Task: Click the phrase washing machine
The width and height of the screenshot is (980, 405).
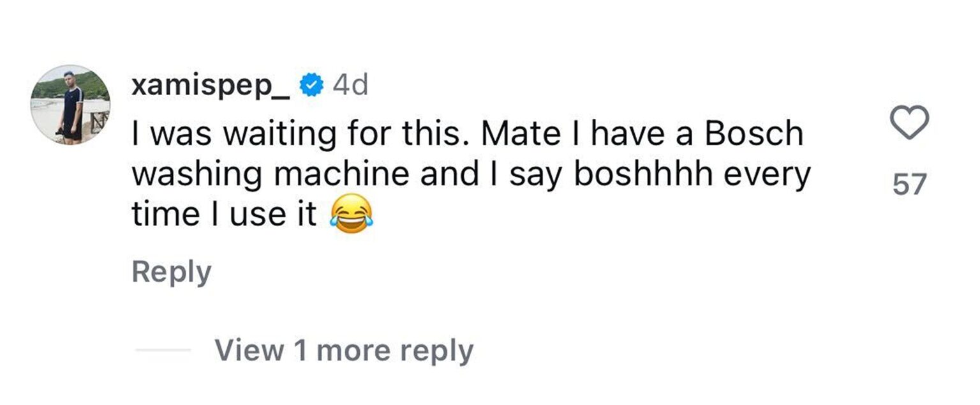Action: [x=270, y=174]
